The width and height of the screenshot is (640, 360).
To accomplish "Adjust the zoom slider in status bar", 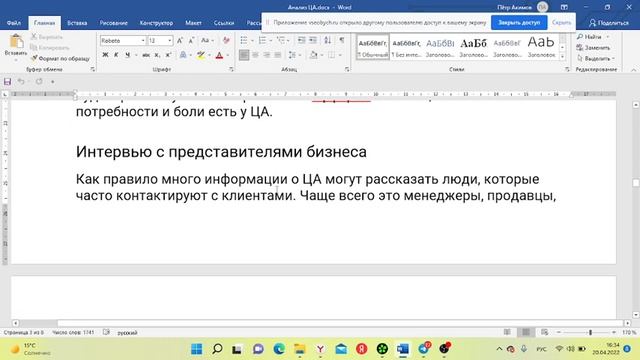I will coord(590,333).
